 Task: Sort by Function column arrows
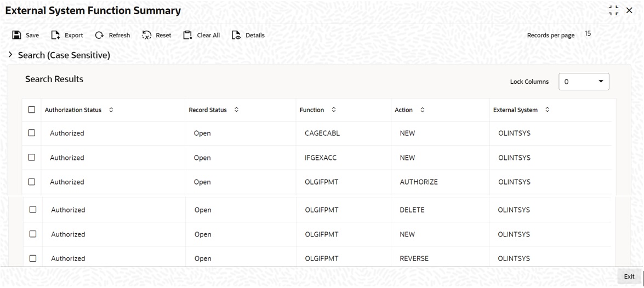point(333,110)
